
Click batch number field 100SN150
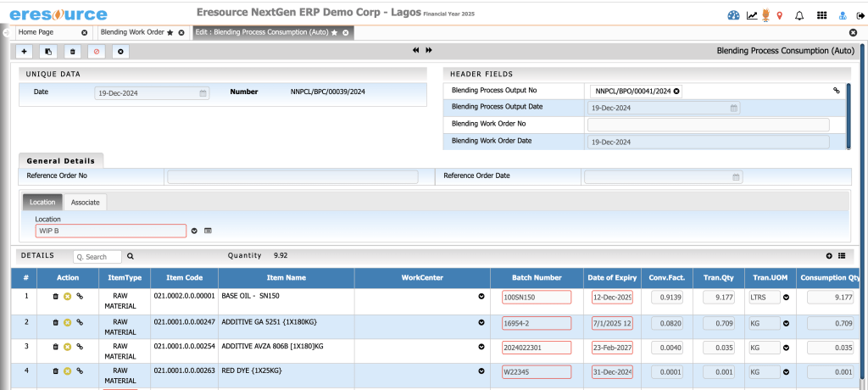click(x=537, y=298)
